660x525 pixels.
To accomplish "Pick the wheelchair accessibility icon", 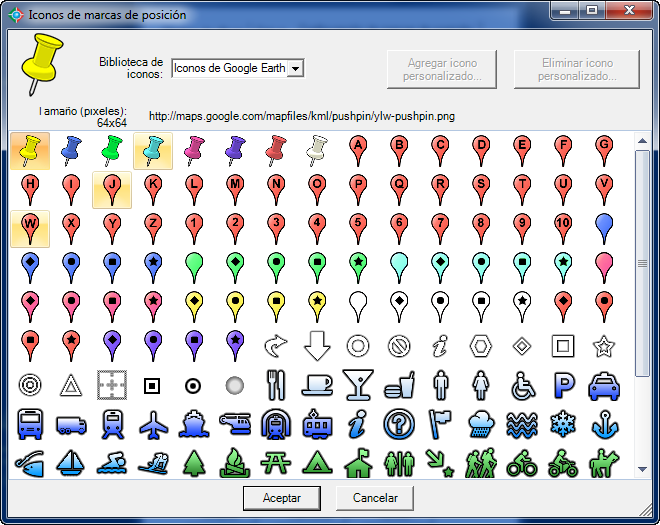I will pyautogui.click(x=522, y=385).
